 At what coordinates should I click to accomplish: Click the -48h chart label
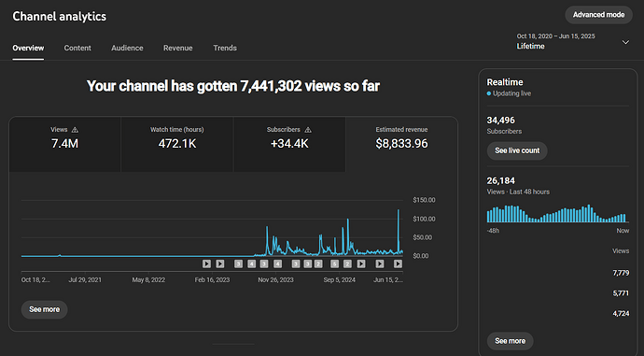point(493,231)
